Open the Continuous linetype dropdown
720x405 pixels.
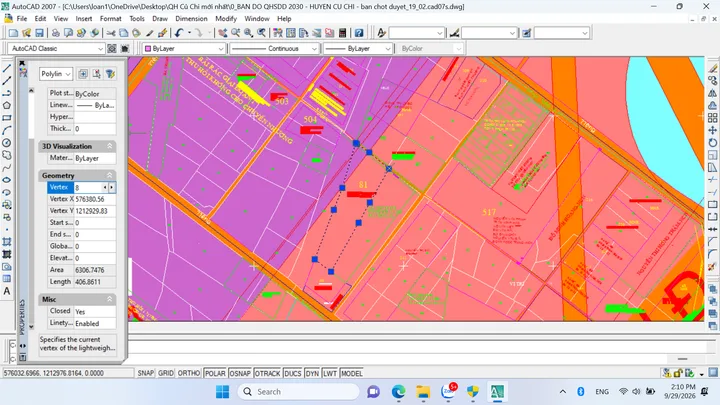tap(314, 48)
